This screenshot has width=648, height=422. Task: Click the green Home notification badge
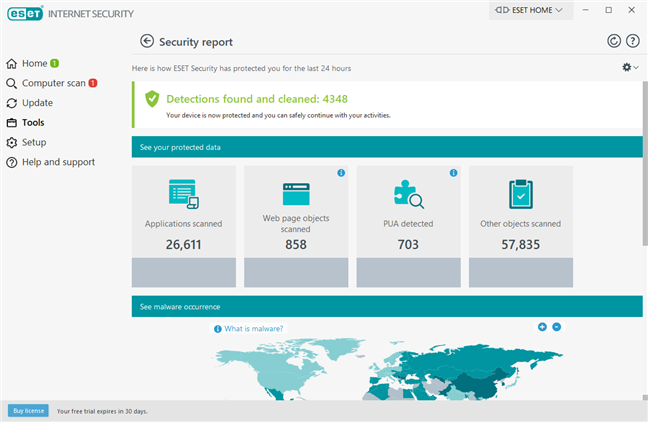[x=55, y=63]
